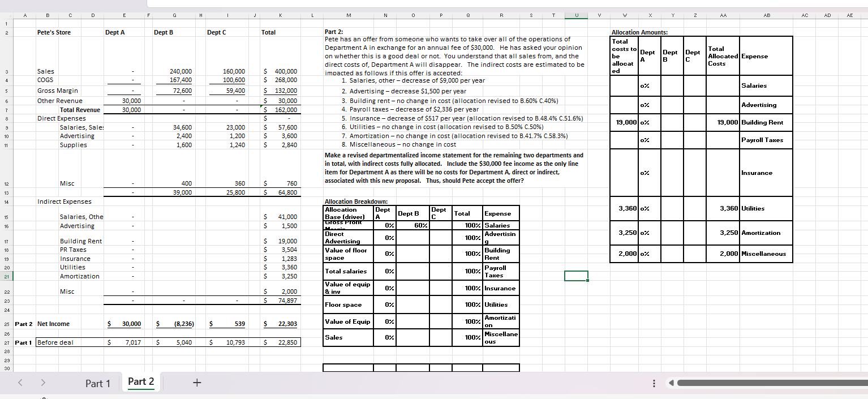The image size is (868, 399).
Task: Click the Gross Margin label cell
Action: coord(58,91)
